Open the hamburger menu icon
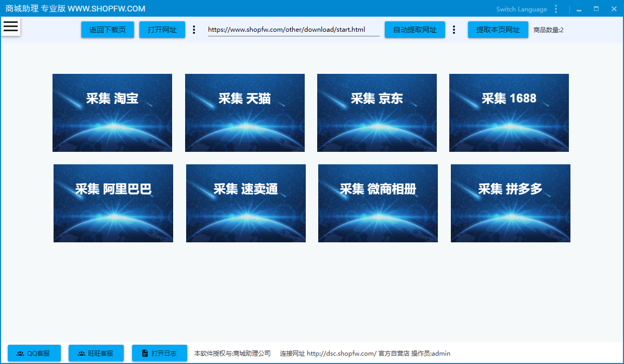The image size is (624, 364). point(10,26)
